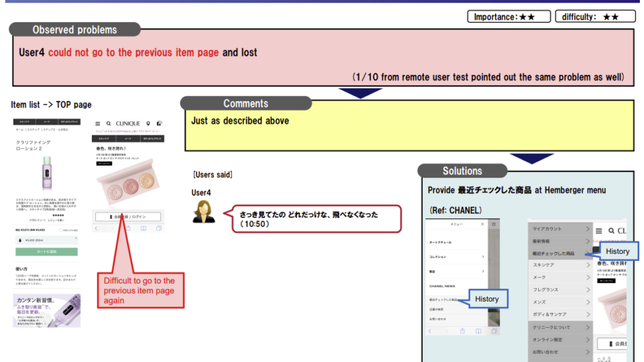Screen dimensions: 644x362
Task: Click User4 avatar icon
Action: [203, 211]
